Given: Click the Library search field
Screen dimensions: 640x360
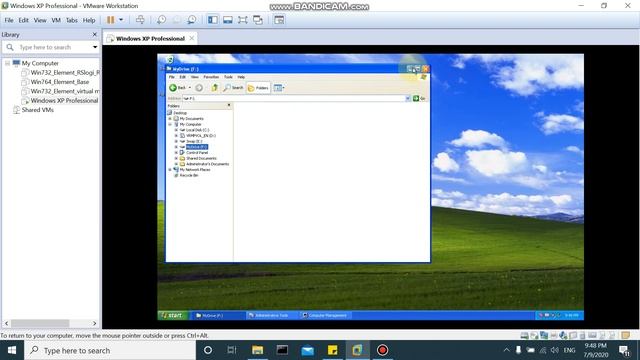Looking at the screenshot, I should 51,47.
